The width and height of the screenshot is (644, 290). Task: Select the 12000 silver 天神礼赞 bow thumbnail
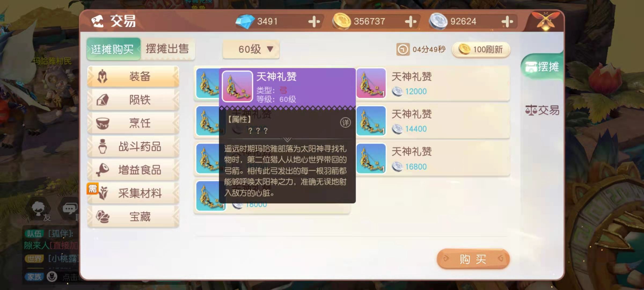click(371, 83)
